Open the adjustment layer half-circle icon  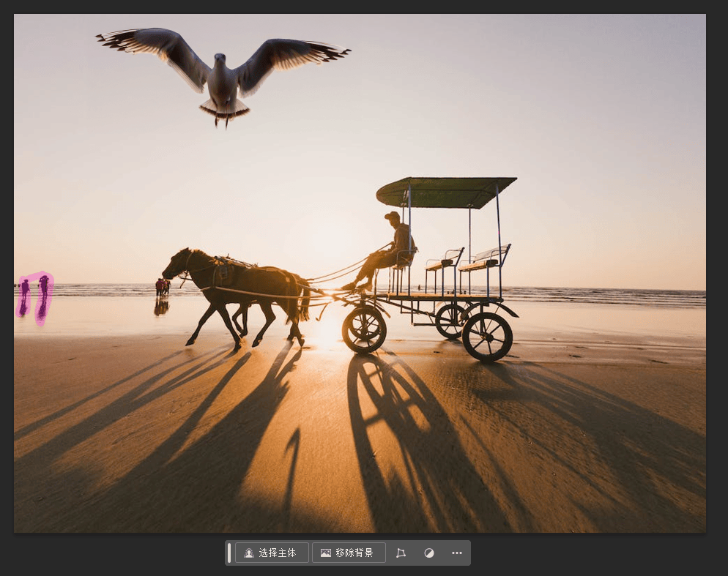(429, 553)
